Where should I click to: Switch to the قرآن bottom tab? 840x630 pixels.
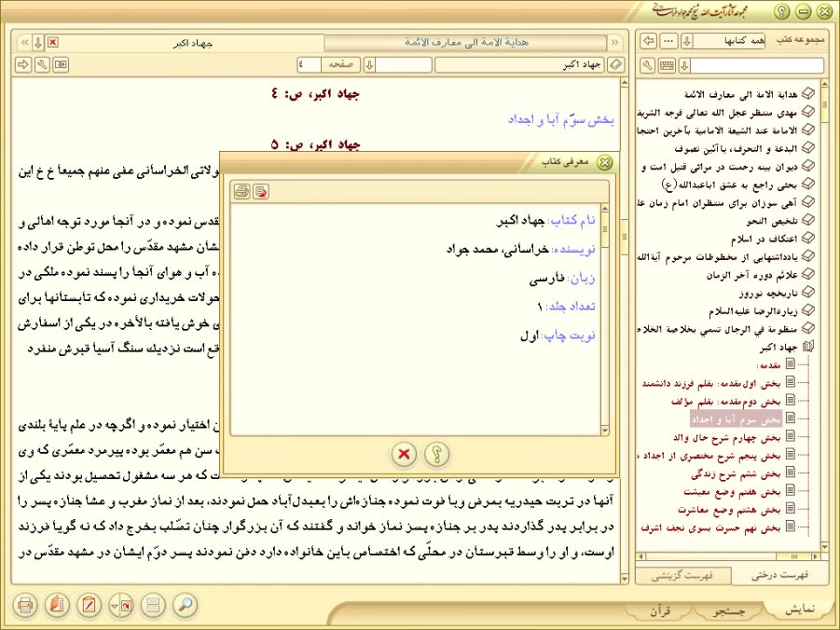661,610
